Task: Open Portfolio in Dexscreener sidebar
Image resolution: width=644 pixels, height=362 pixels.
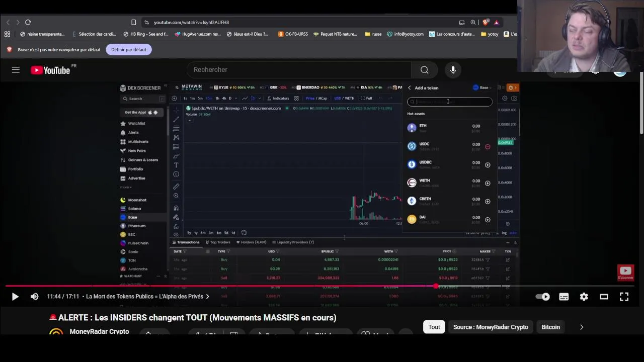Action: [135, 169]
